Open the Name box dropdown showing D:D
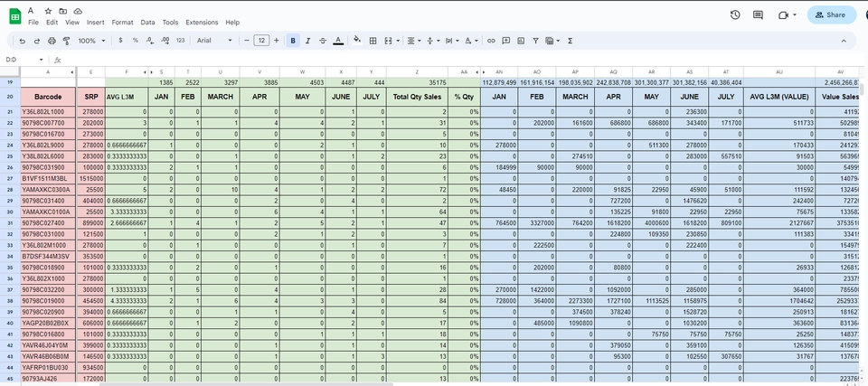Image resolution: width=868 pixels, height=386 pixels. 41,60
